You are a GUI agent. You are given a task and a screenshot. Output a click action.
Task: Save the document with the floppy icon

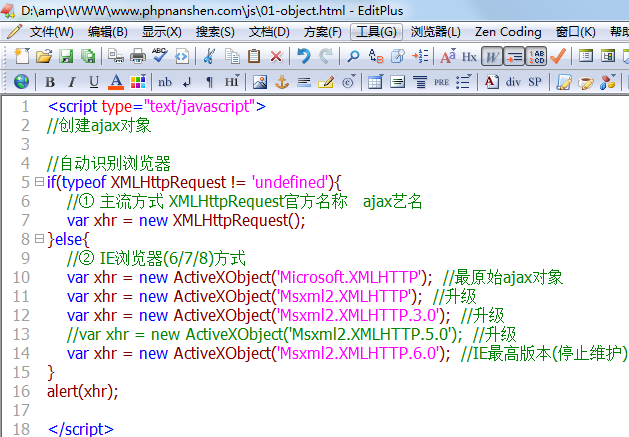click(66, 57)
